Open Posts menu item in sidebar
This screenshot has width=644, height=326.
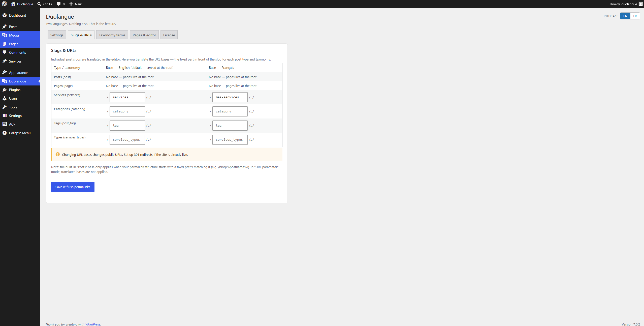click(13, 27)
